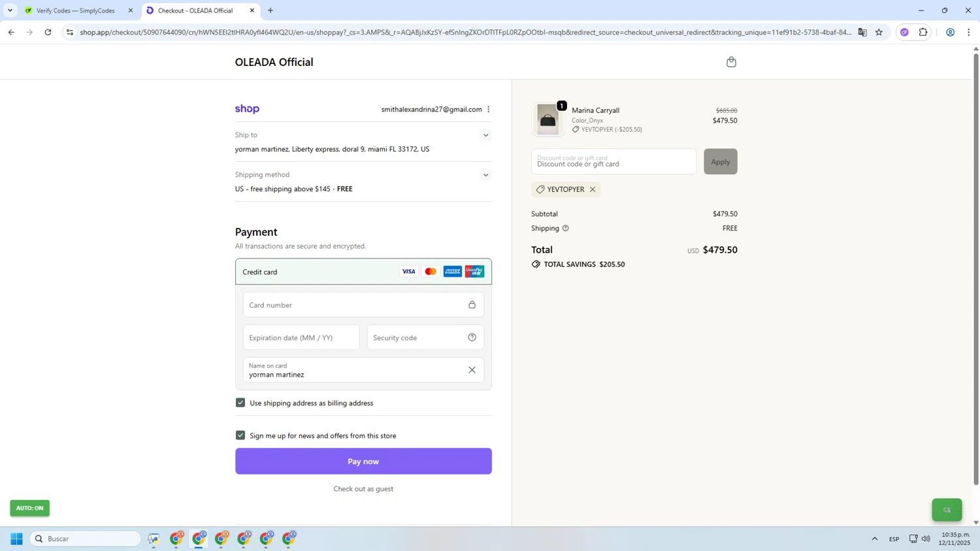The height and width of the screenshot is (551, 980).
Task: Focus the Card number field
Action: point(363,305)
